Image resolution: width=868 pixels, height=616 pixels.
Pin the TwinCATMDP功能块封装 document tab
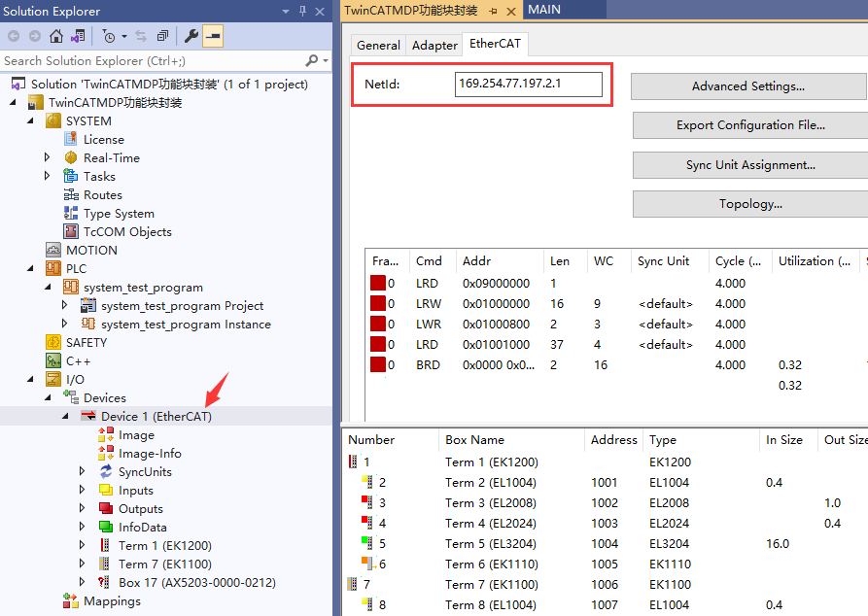click(493, 11)
